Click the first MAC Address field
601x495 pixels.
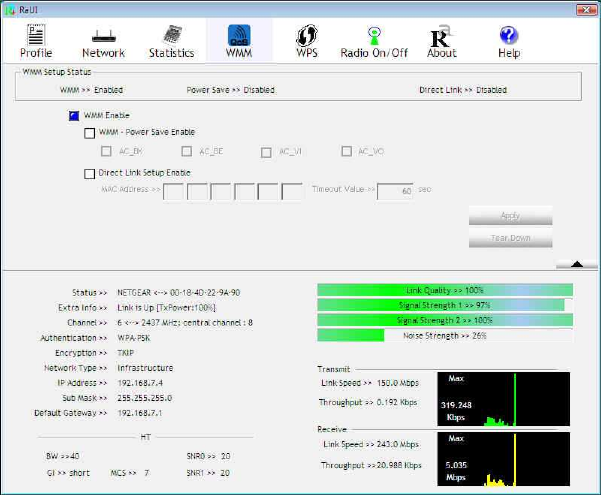(173, 191)
